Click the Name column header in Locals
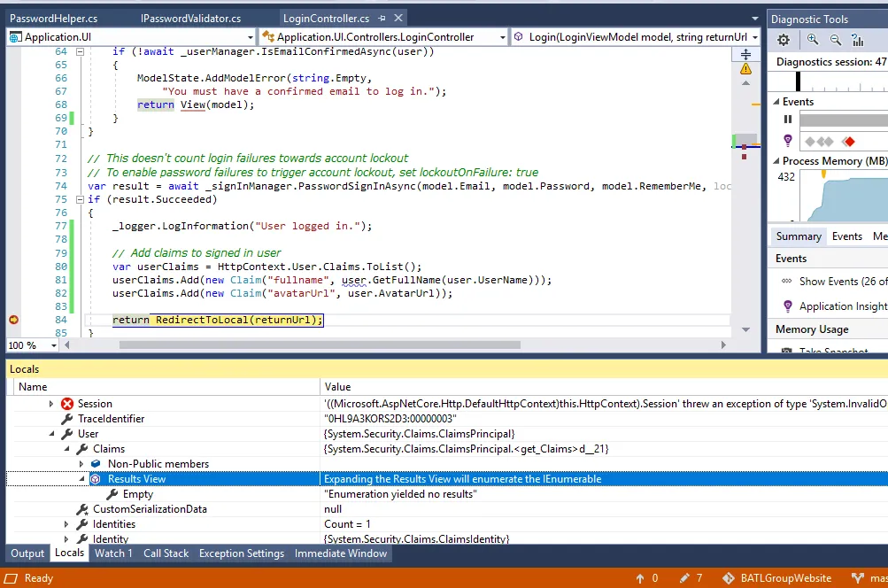 click(x=167, y=387)
